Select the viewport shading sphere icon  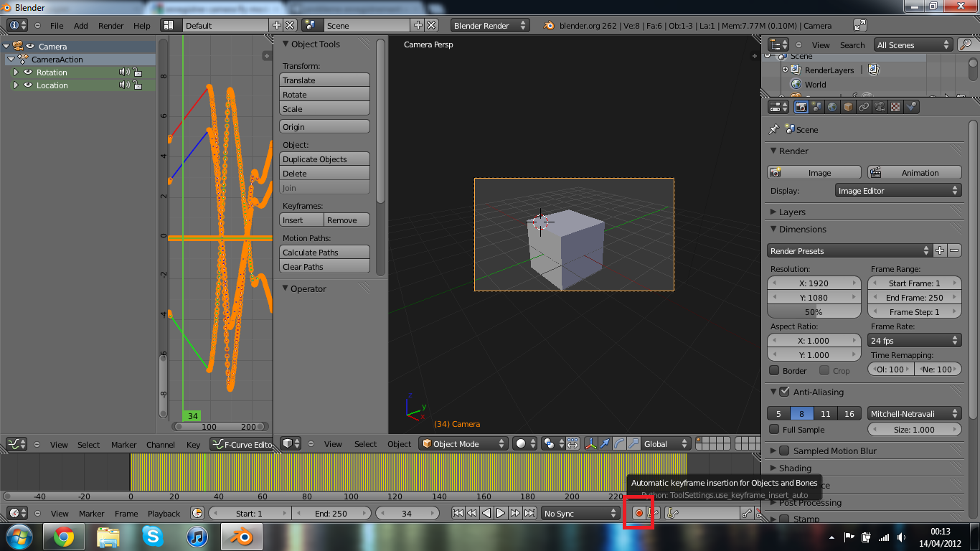[x=521, y=443]
